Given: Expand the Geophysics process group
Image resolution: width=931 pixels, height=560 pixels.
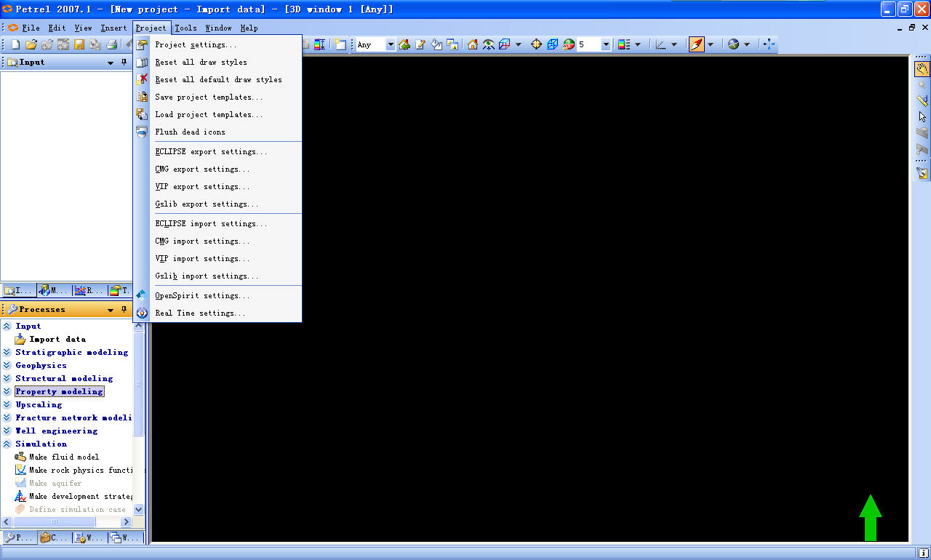Looking at the screenshot, I should (7, 366).
